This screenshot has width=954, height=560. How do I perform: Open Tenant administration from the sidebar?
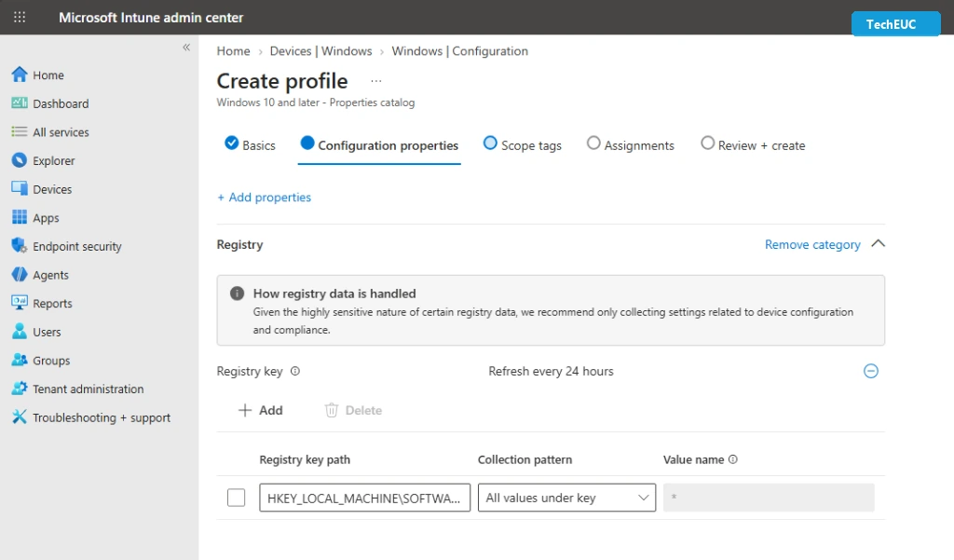click(x=89, y=389)
